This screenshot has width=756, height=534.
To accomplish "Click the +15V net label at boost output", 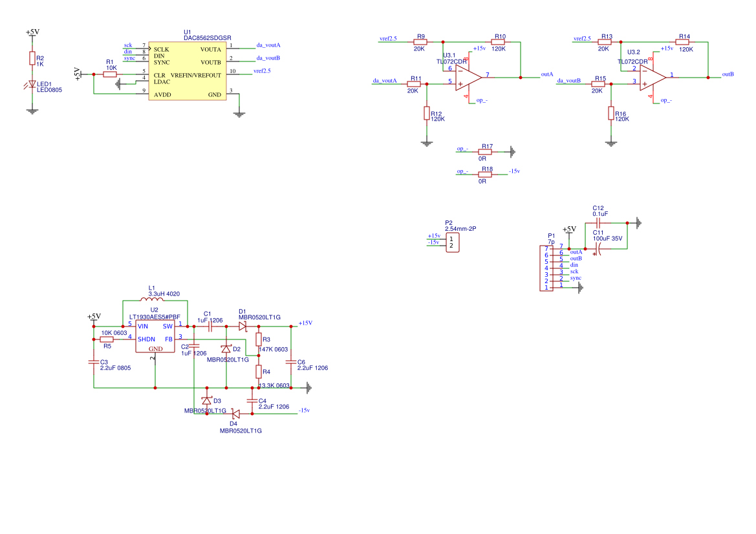I will pyautogui.click(x=305, y=323).
